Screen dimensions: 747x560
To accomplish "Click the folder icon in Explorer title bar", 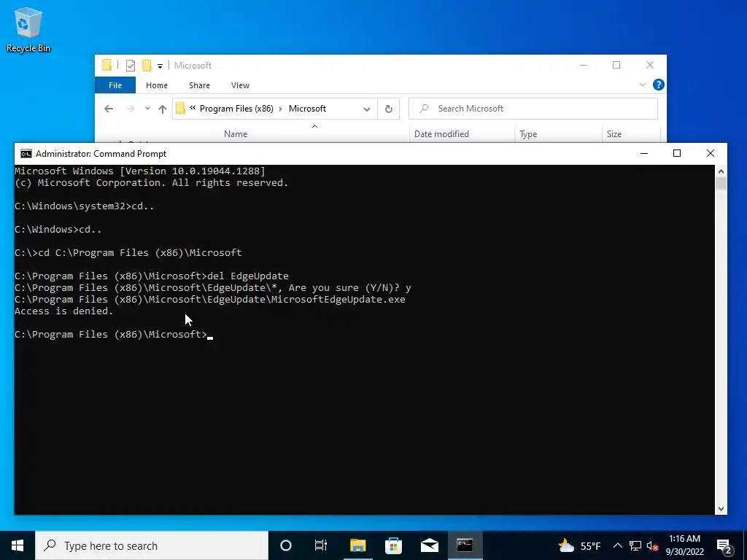I will click(x=107, y=65).
